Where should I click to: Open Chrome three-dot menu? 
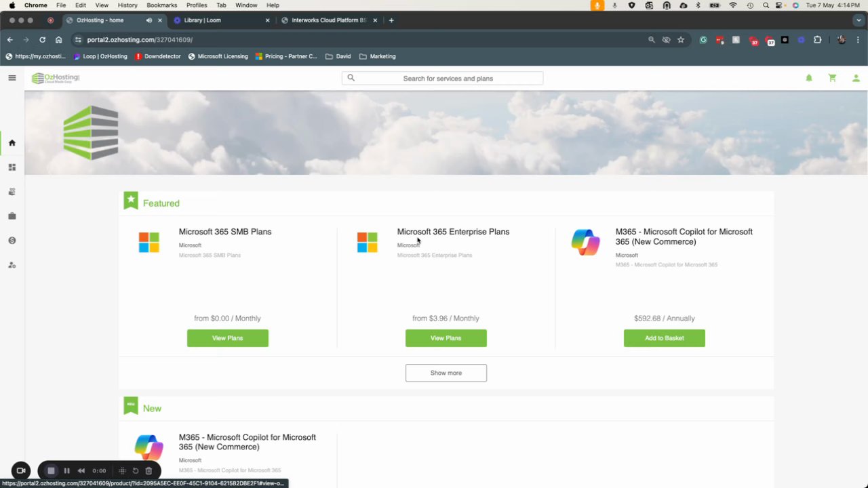859,39
